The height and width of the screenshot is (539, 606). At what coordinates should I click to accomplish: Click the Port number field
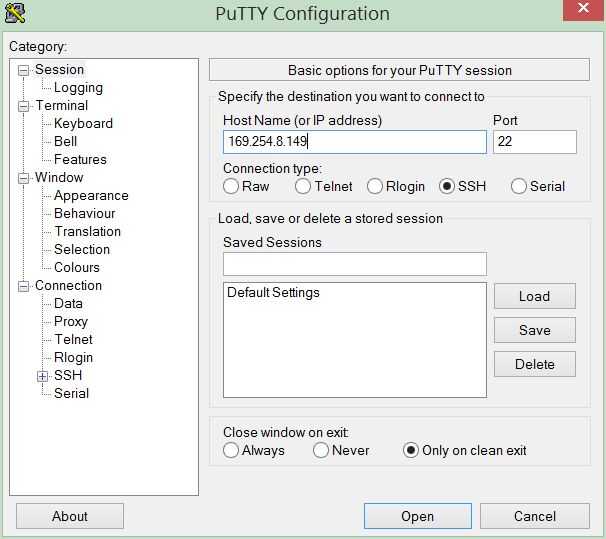point(535,142)
